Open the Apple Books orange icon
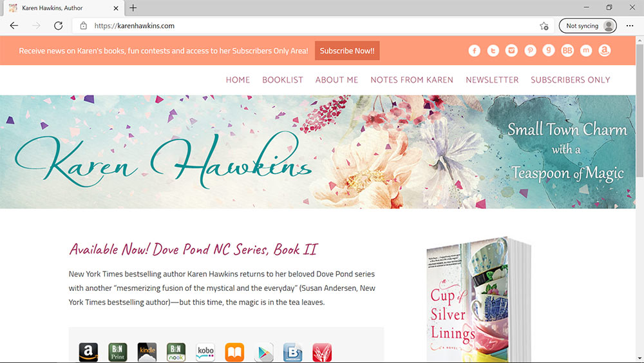The width and height of the screenshot is (644, 363). [x=234, y=352]
